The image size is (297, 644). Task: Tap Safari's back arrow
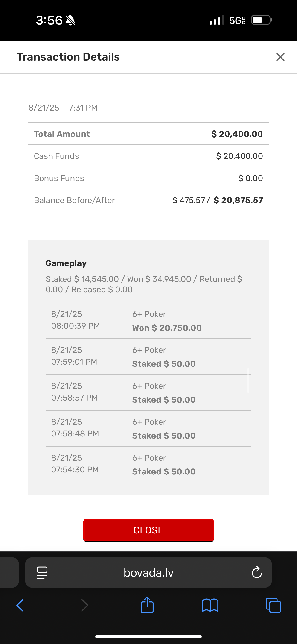tap(20, 605)
